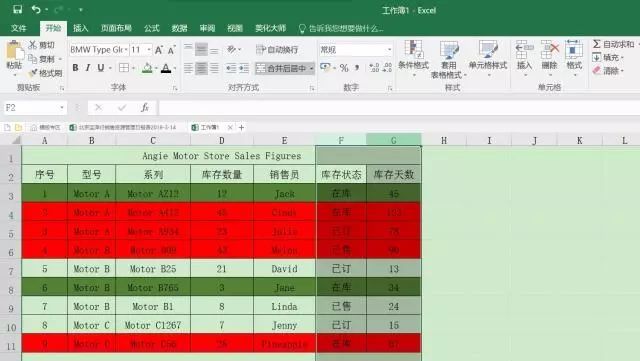Open the Merge and Center dropdown arrow
Image resolution: width=640 pixels, height=361 pixels.
tap(311, 68)
